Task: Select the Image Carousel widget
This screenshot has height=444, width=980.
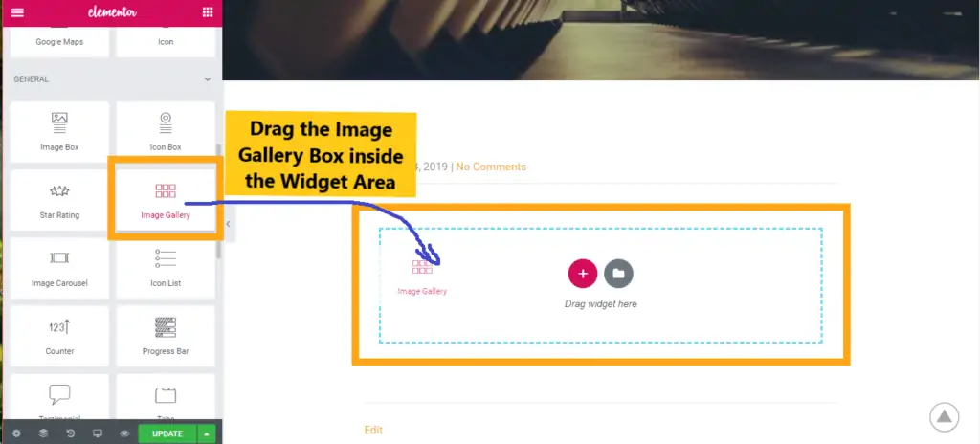Action: [x=59, y=268]
